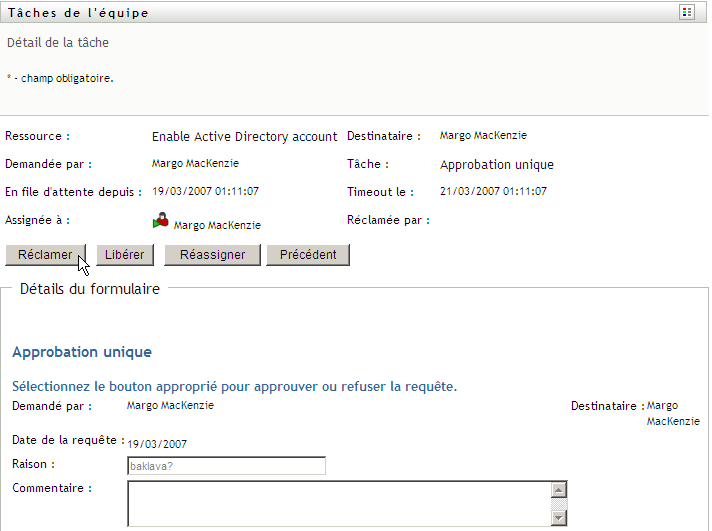Viewport: 712px width, 531px height.
Task: Click the En file d'attente depuis label
Action: 73,192
